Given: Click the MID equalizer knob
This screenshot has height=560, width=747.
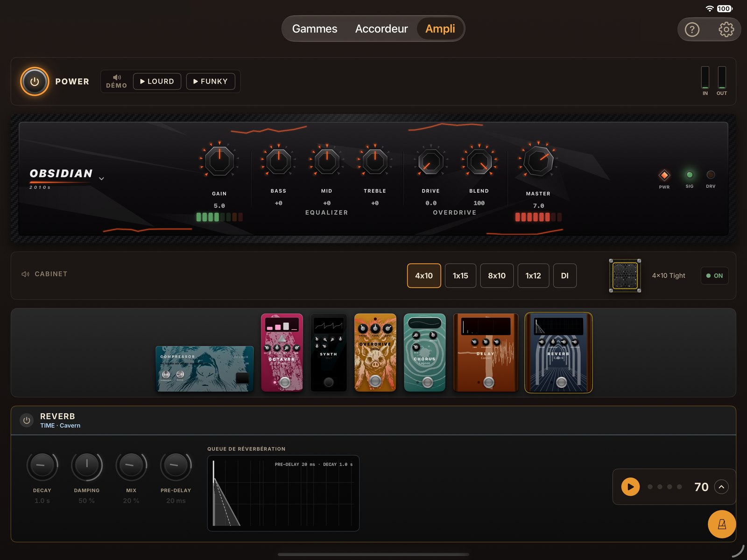Looking at the screenshot, I should click(x=327, y=161).
